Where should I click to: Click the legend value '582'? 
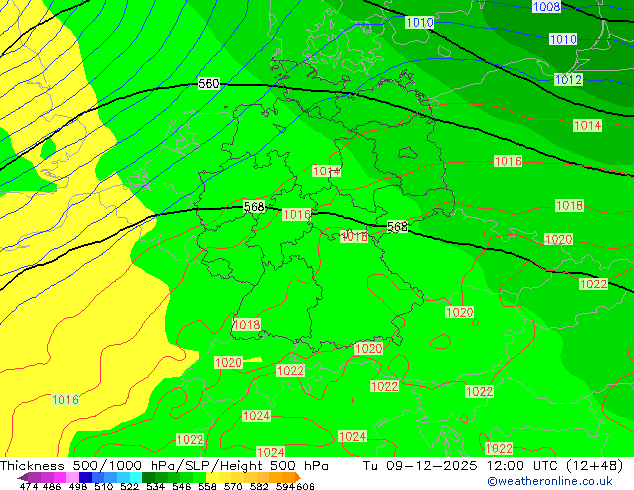259,486
